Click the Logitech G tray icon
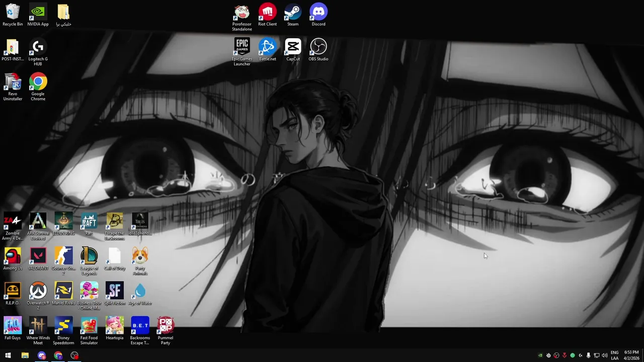The image size is (644, 362). click(x=581, y=355)
